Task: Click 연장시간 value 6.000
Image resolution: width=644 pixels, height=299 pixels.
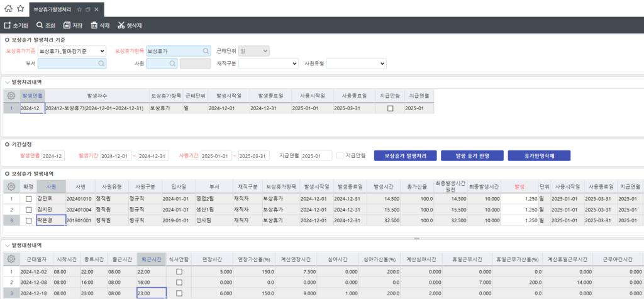Action: [213, 293]
